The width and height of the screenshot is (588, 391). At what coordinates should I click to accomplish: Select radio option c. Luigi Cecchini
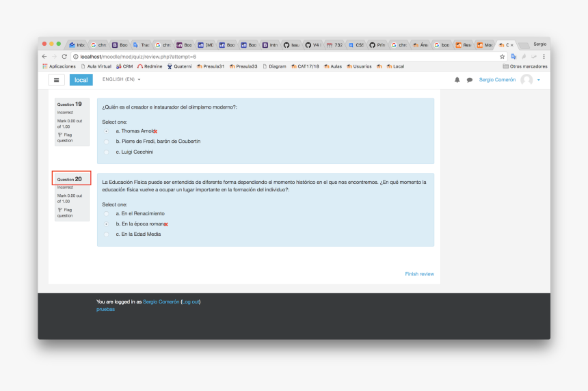pyautogui.click(x=107, y=152)
